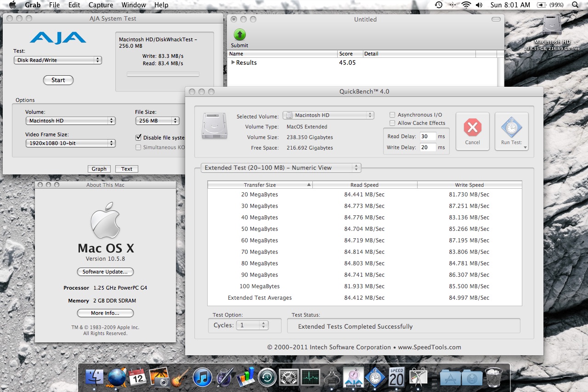Open iTunes from the dock
The image size is (588, 392).
point(202,377)
